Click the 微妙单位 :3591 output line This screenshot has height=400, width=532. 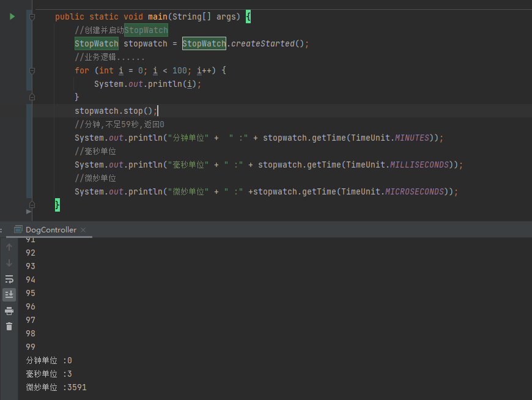tap(56, 387)
